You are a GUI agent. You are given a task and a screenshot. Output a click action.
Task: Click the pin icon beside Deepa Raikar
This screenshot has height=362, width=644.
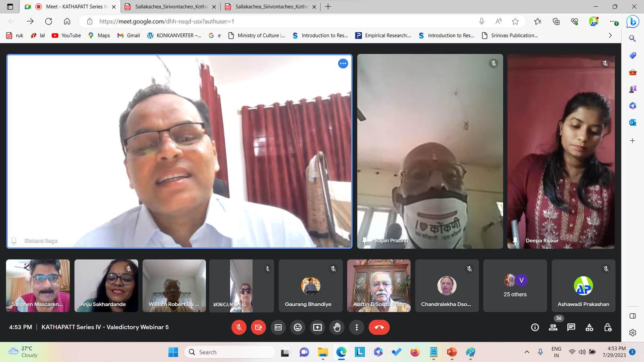click(515, 241)
